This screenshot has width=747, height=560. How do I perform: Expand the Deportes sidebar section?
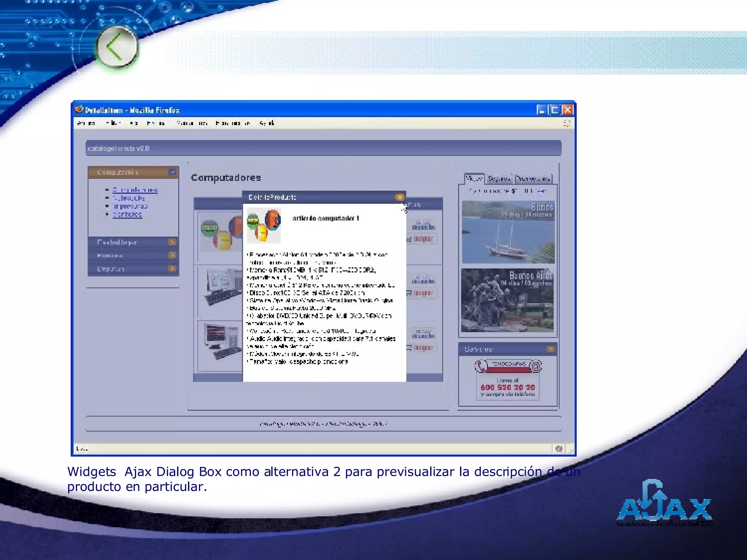pos(172,268)
